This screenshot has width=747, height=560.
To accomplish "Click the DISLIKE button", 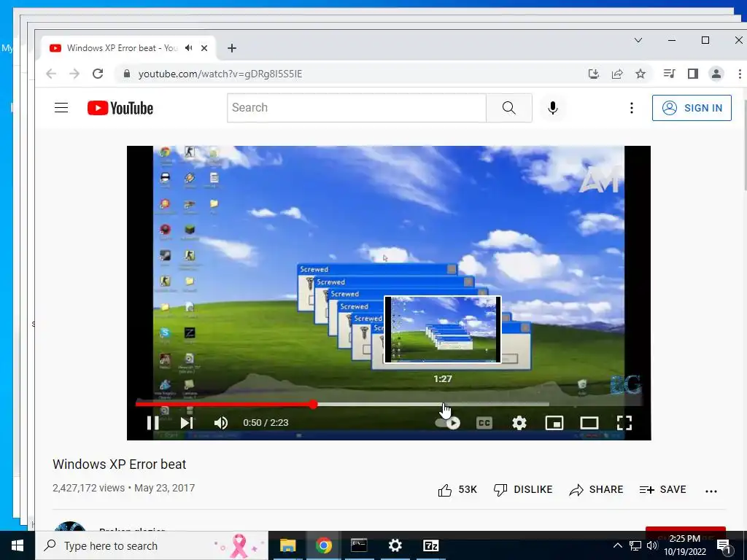I will pyautogui.click(x=522, y=489).
